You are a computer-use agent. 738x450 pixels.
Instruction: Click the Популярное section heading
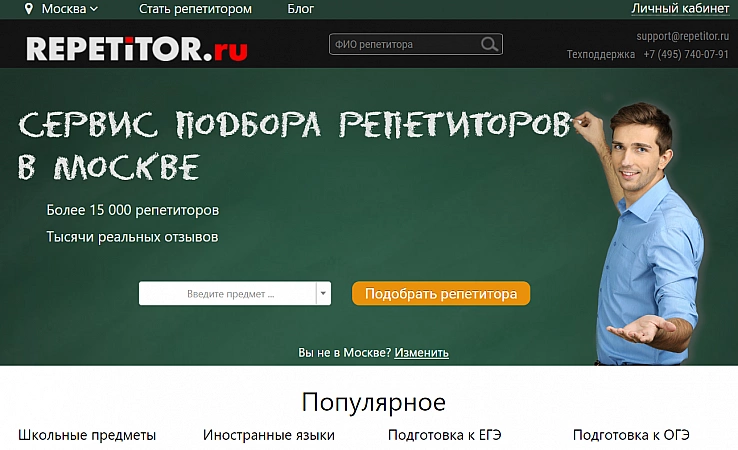pyautogui.click(x=373, y=403)
